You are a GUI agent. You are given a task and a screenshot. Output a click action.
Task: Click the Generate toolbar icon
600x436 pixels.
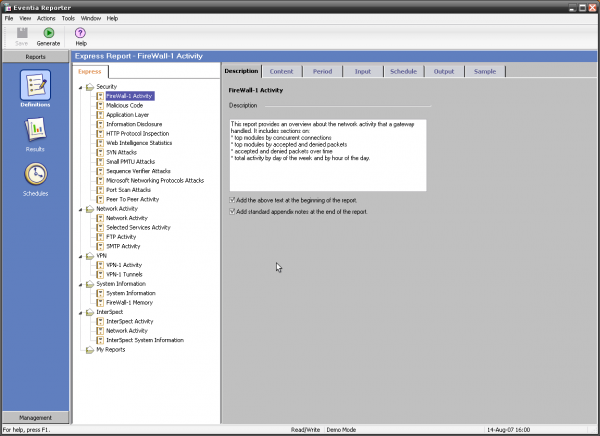[49, 33]
